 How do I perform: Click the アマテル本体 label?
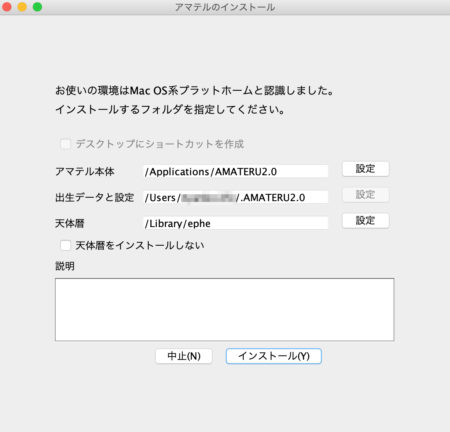[85, 171]
